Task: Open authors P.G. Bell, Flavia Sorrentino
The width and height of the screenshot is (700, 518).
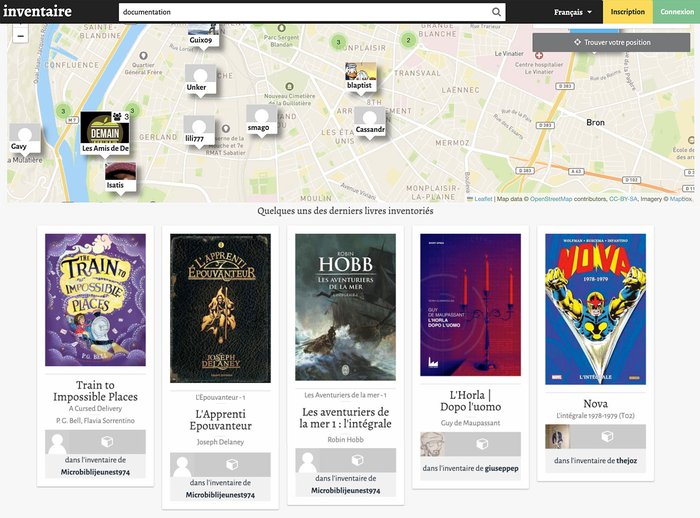Action: click(95, 421)
